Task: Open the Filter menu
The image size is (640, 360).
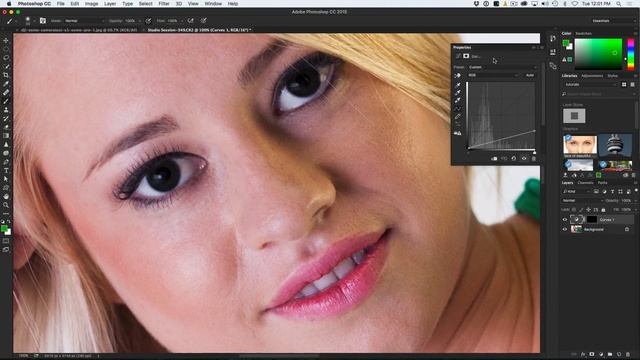Action: pos(164,4)
